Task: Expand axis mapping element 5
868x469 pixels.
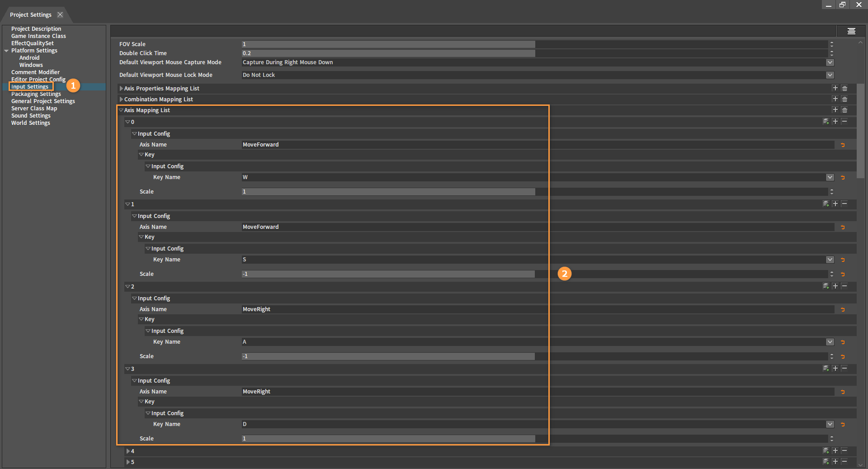Action: 128,462
